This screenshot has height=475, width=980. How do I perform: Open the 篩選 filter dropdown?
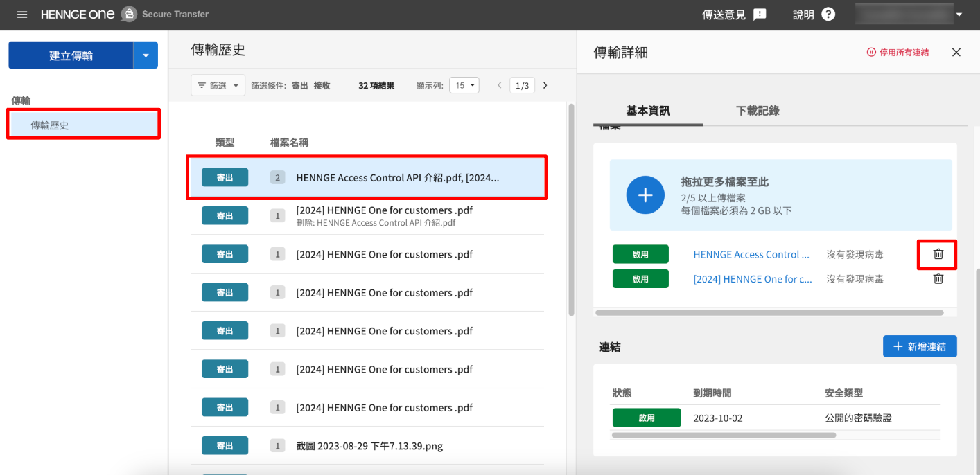click(218, 85)
